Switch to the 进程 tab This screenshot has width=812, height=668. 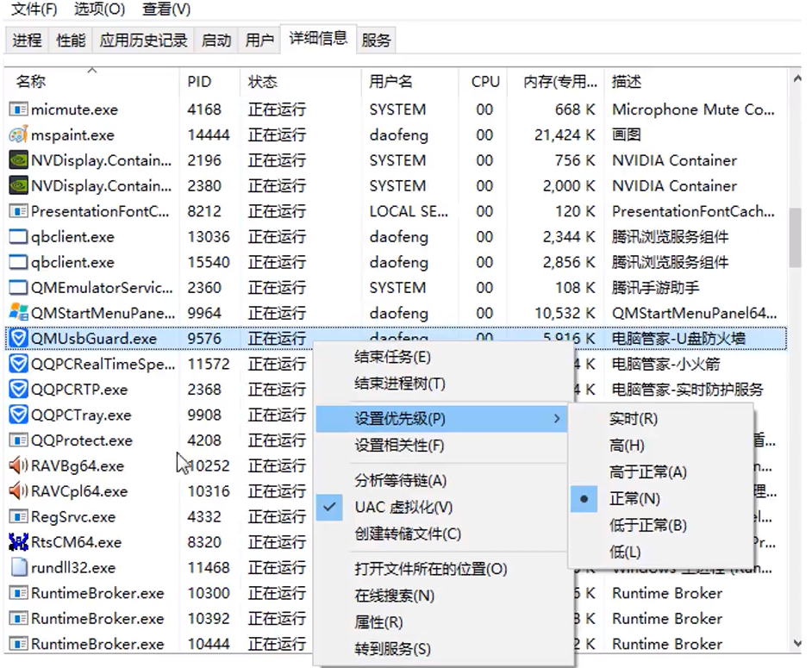click(x=27, y=40)
